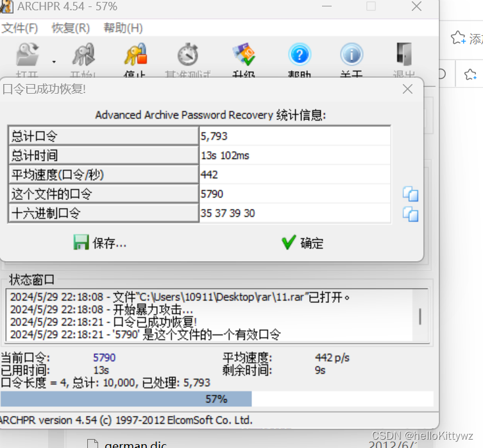Minimize the ARCHPR window

click(x=327, y=6)
